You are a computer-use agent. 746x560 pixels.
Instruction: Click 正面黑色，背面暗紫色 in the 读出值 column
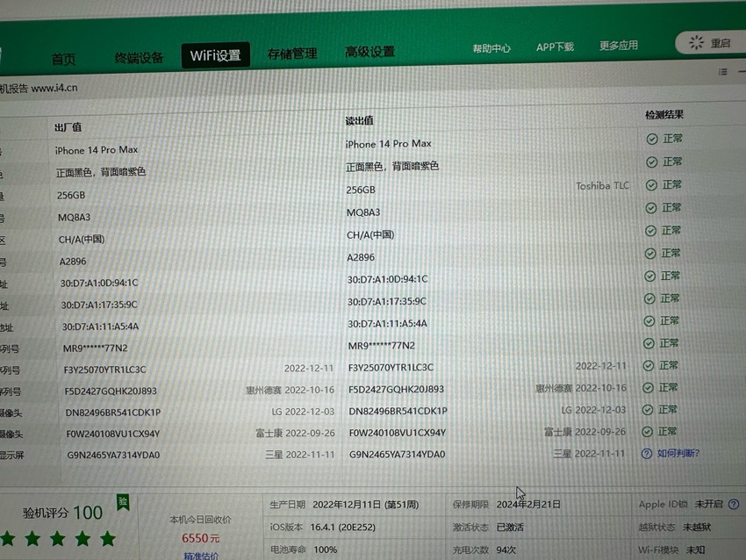click(x=392, y=167)
